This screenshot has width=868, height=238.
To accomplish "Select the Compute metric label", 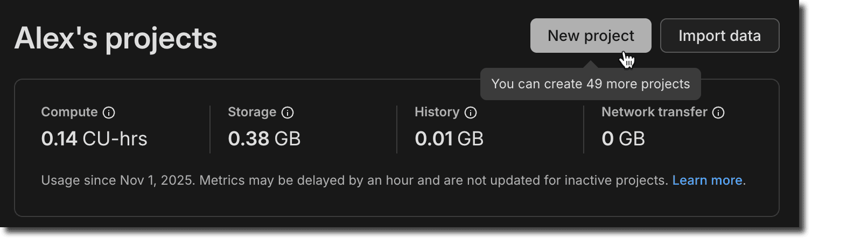I will tap(69, 112).
